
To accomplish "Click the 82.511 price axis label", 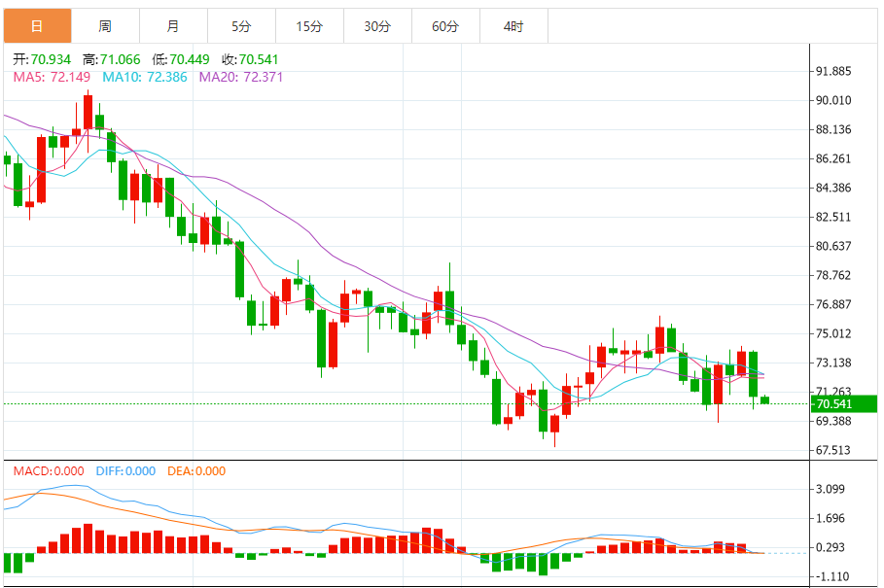I will pos(833,217).
